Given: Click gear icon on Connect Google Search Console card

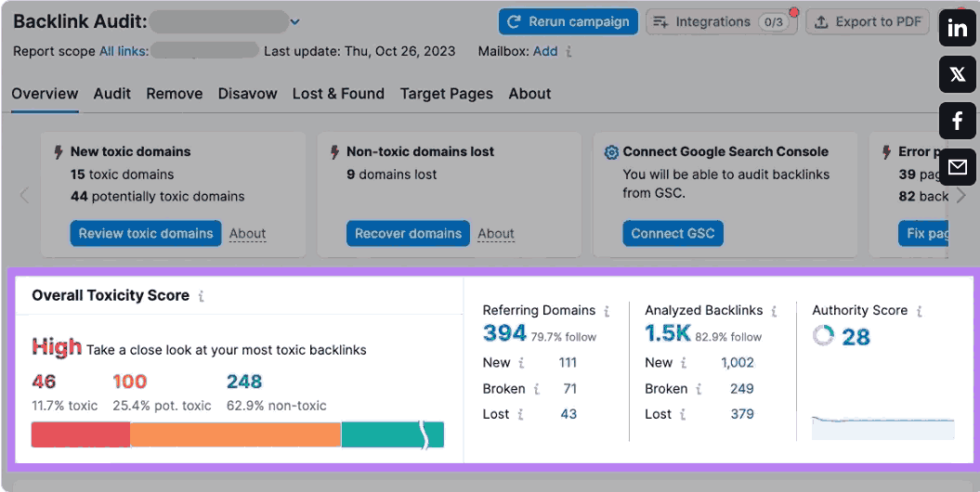Looking at the screenshot, I should [x=611, y=152].
